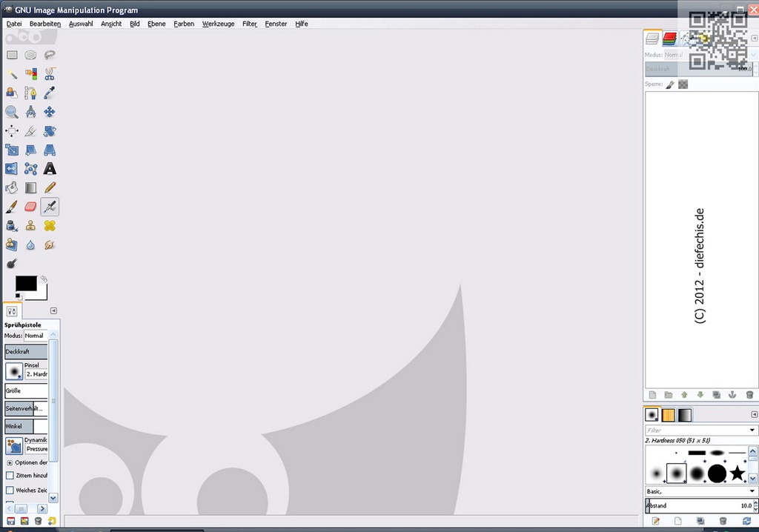Select the Rotate tool
Screen dimensions: 759x532
(x=50, y=130)
